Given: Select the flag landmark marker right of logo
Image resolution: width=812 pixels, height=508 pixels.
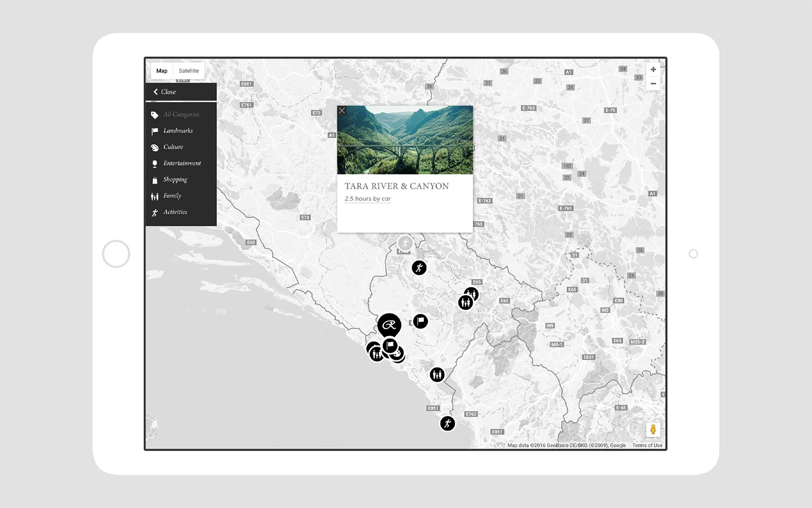Looking at the screenshot, I should [420, 321].
